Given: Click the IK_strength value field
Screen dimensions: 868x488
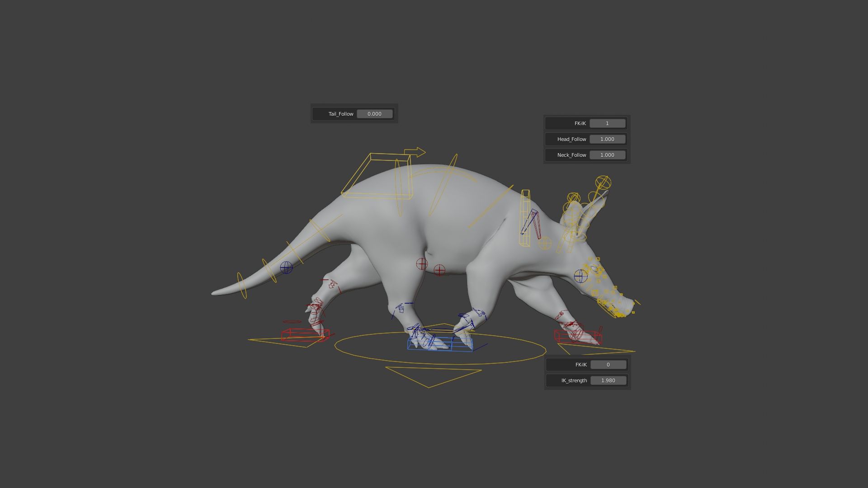Looking at the screenshot, I should [608, 380].
